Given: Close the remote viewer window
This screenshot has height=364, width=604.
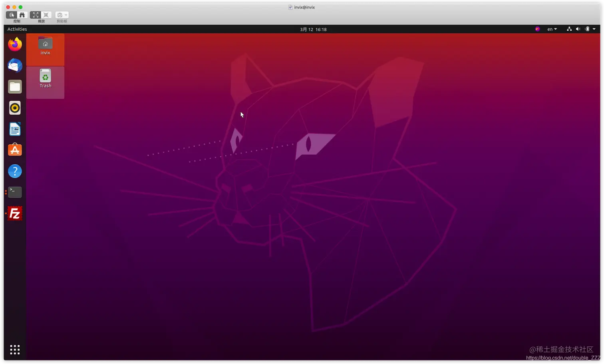Looking at the screenshot, I should [x=8, y=7].
